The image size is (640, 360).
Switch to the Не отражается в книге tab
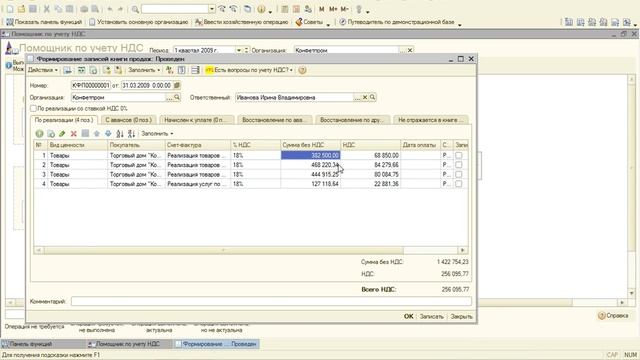coord(431,120)
